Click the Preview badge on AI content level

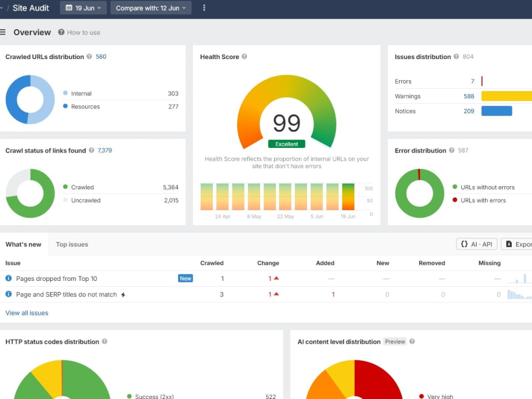395,342
